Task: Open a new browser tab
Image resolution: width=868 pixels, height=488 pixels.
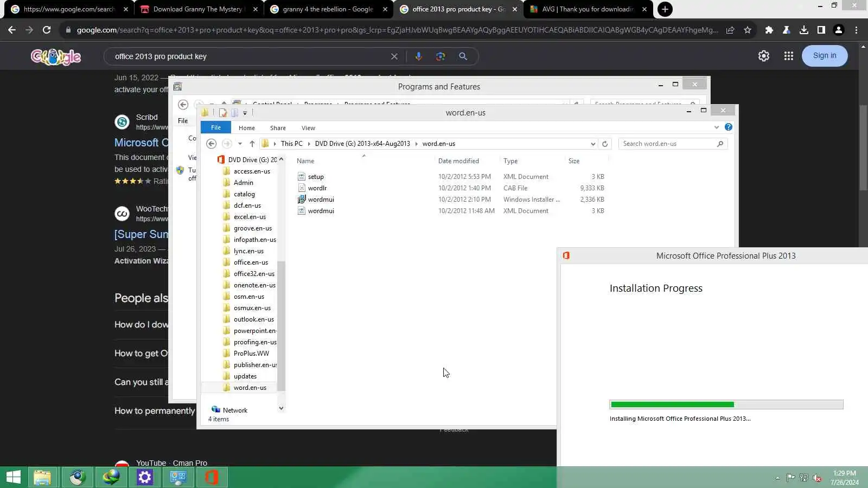Action: 665,9
